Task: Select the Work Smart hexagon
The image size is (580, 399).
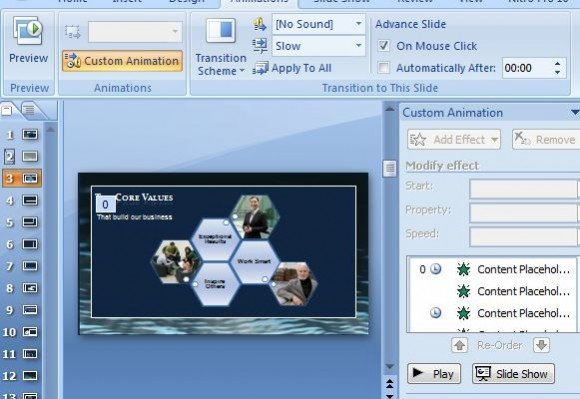Action: click(x=254, y=261)
